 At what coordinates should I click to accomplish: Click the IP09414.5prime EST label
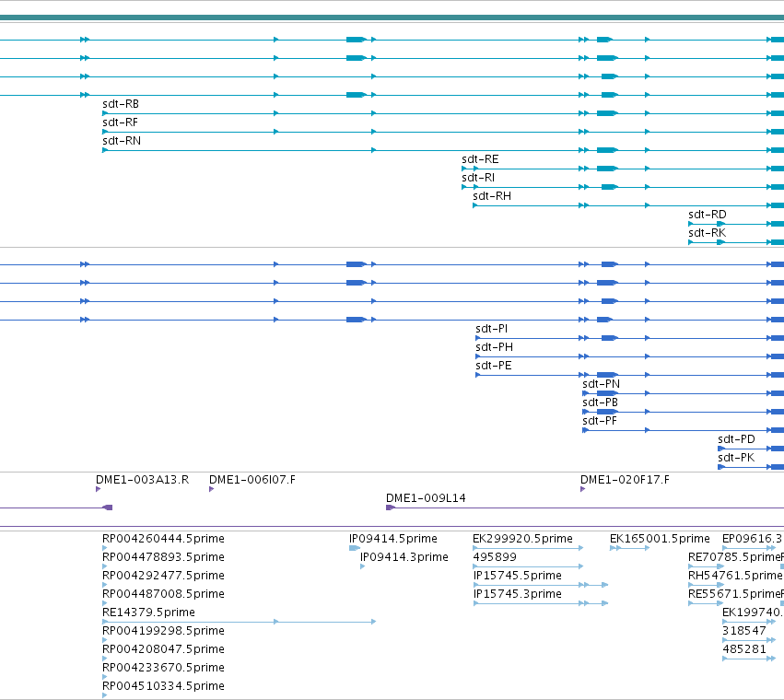pyautogui.click(x=393, y=539)
